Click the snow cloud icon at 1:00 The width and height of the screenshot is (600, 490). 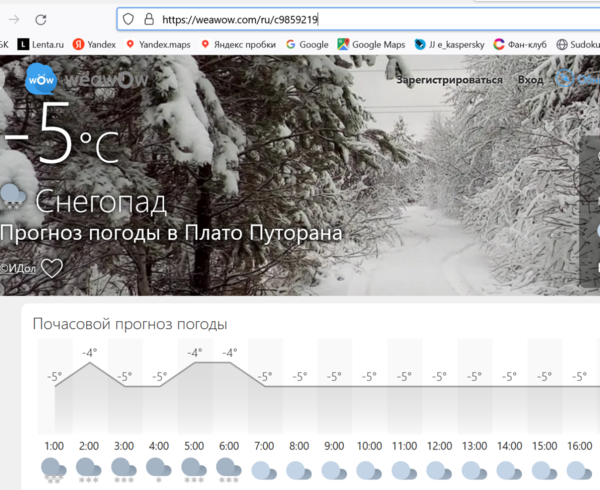coord(54,469)
